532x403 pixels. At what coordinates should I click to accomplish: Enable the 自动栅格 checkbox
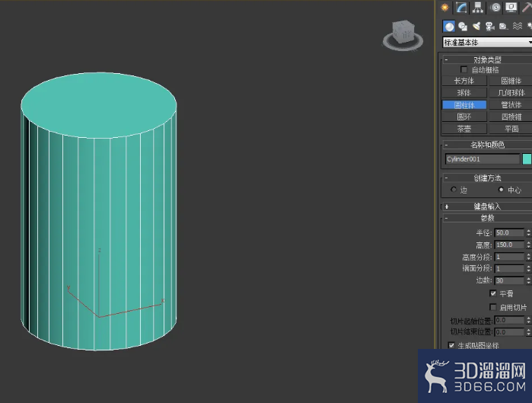click(464, 69)
